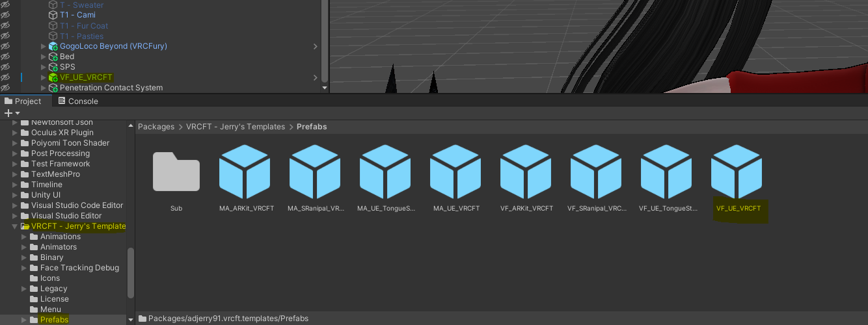
Task: Toggle visibility eye for VF_UE_VRCFT
Action: [x=5, y=77]
